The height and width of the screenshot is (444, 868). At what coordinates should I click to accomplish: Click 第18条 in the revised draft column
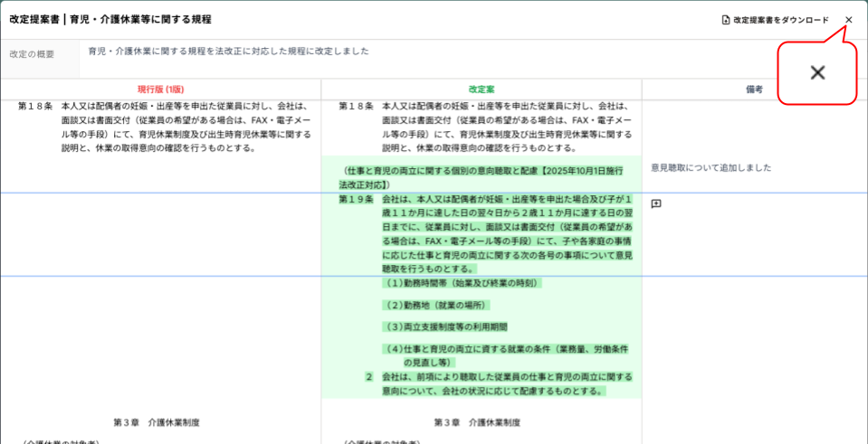(356, 106)
